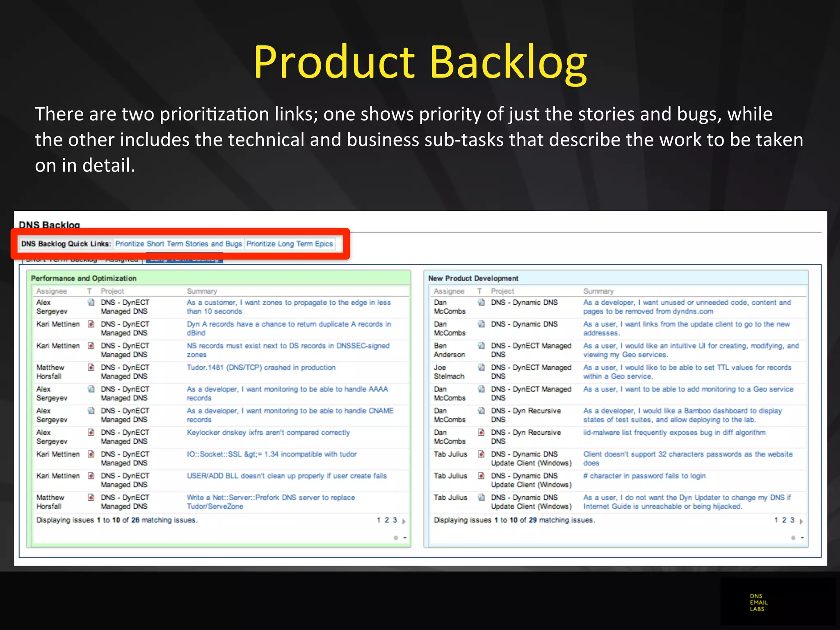Image resolution: width=840 pixels, height=630 pixels.
Task: Click story icon for Bamboo dashboard row
Action: 481,411
